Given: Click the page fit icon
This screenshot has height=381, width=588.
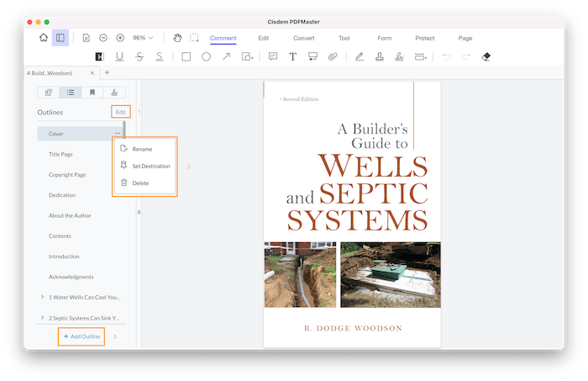Looking at the screenshot, I should (86, 38).
